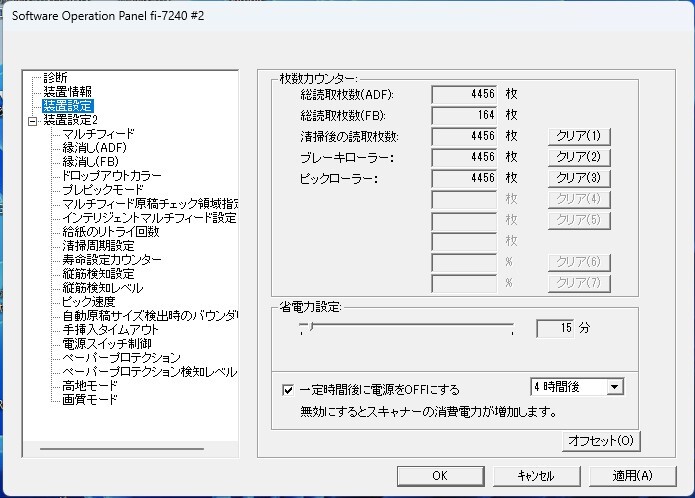Open マルチフィード原稿チェック領域指定 item
This screenshot has height=498, width=695.
coord(150,204)
